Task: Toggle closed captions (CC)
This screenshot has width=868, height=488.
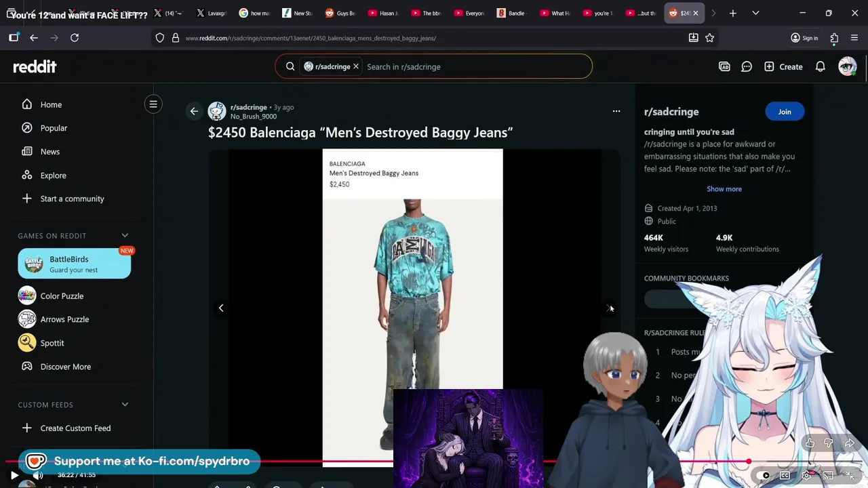Action: (x=785, y=475)
